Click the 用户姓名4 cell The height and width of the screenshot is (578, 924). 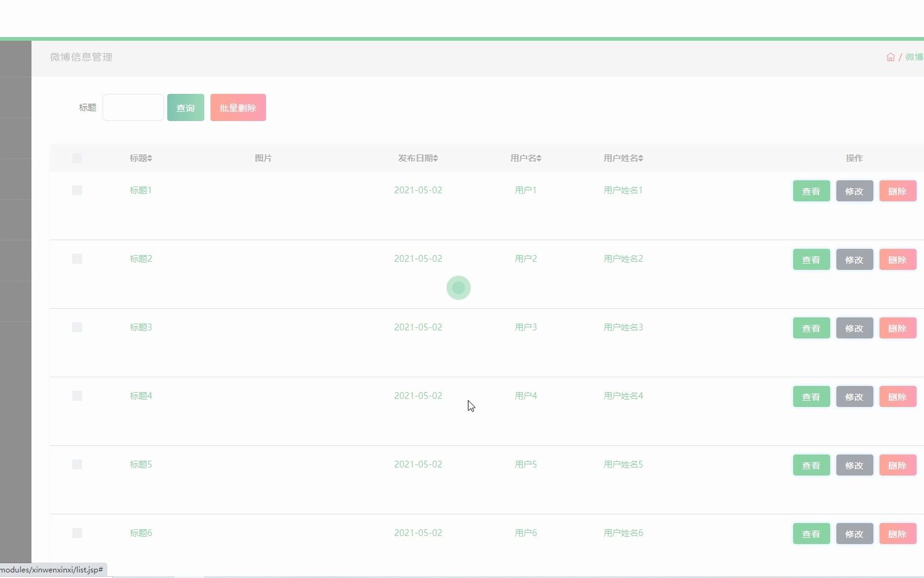623,396
